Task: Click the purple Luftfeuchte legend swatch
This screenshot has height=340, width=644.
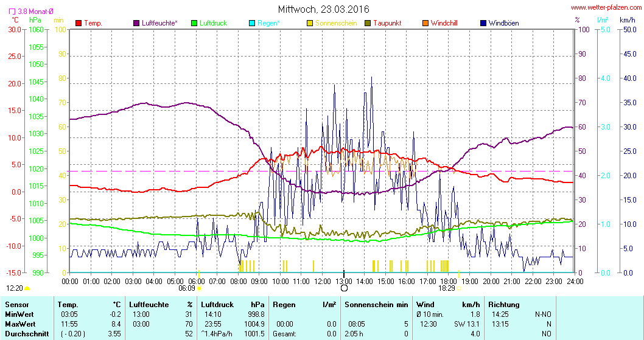Action: 136,23
